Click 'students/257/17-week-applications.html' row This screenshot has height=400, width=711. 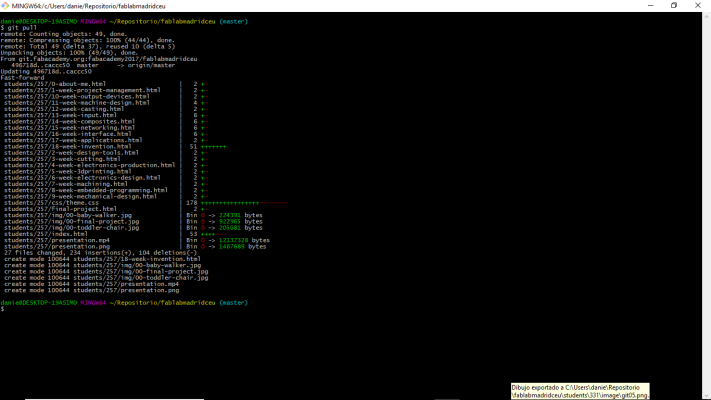[x=106, y=141]
